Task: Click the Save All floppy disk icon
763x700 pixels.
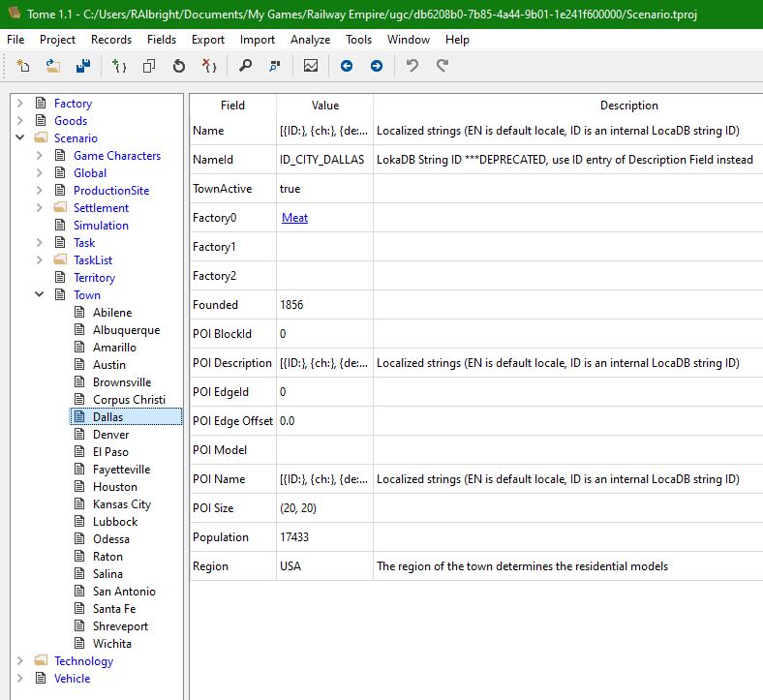Action: pyautogui.click(x=83, y=66)
